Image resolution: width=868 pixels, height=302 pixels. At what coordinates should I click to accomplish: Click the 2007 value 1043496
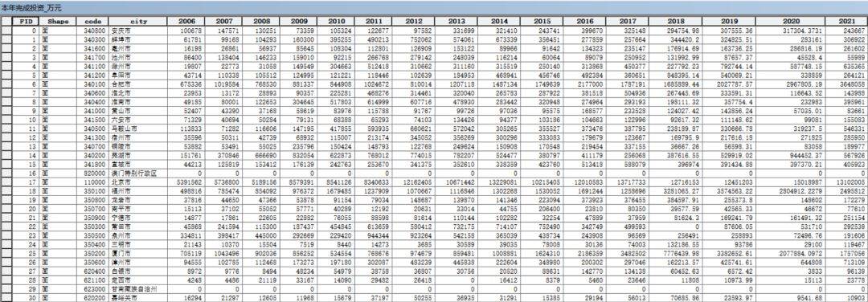click(x=223, y=252)
